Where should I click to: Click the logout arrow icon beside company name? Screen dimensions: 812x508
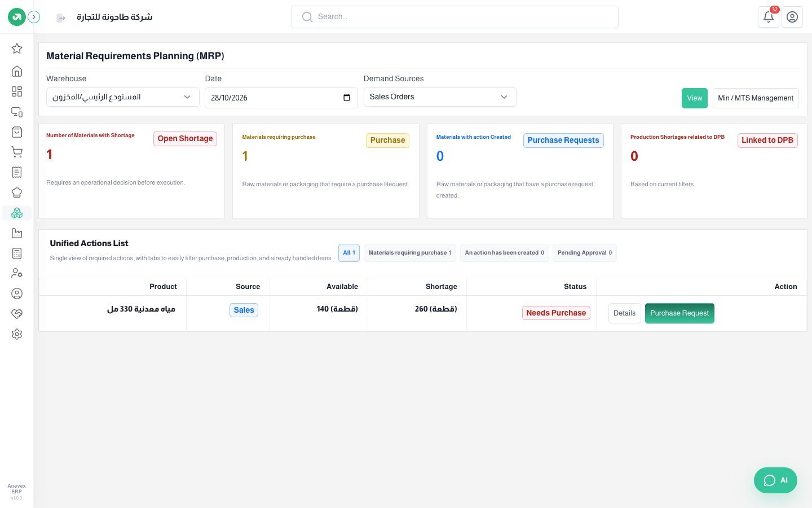pyautogui.click(x=61, y=18)
